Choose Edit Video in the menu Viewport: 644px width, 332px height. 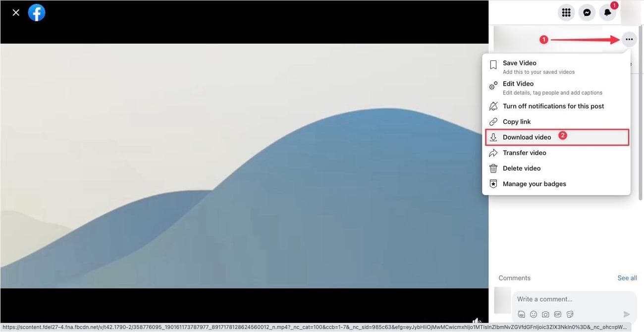pyautogui.click(x=518, y=84)
